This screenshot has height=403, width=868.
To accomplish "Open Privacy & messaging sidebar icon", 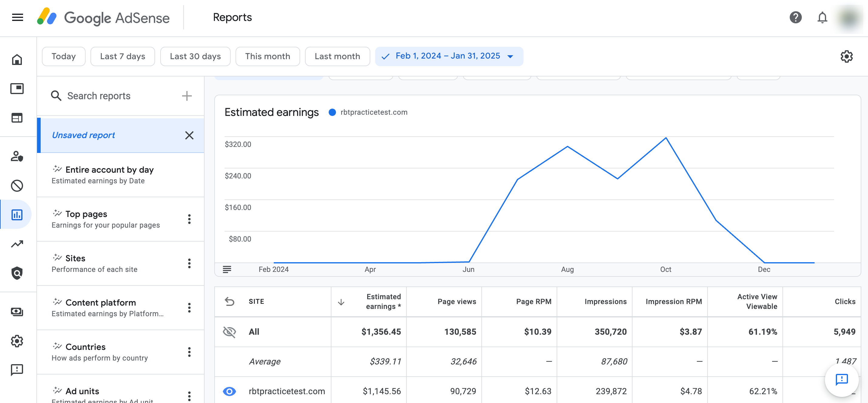I will 17,156.
